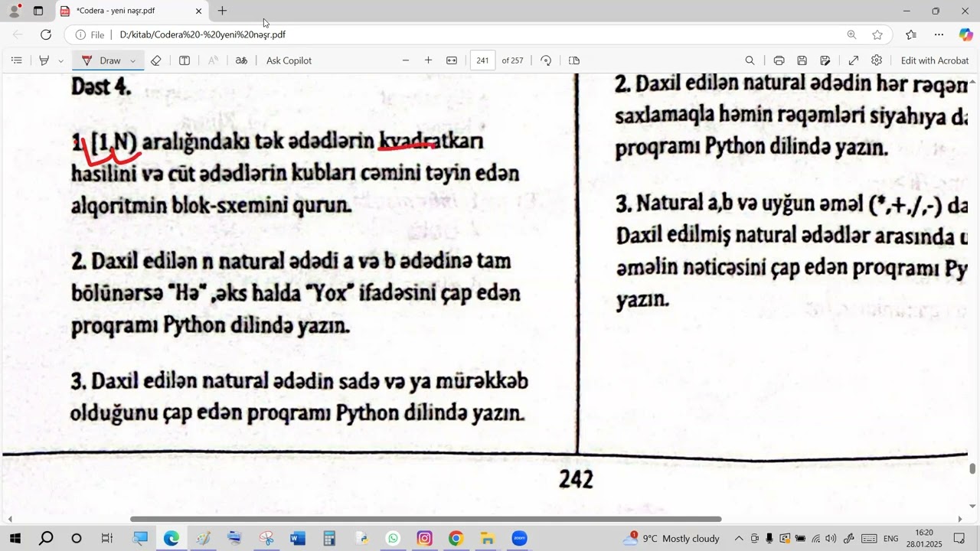Save the PDF document
The image size is (980, 551).
(x=802, y=60)
